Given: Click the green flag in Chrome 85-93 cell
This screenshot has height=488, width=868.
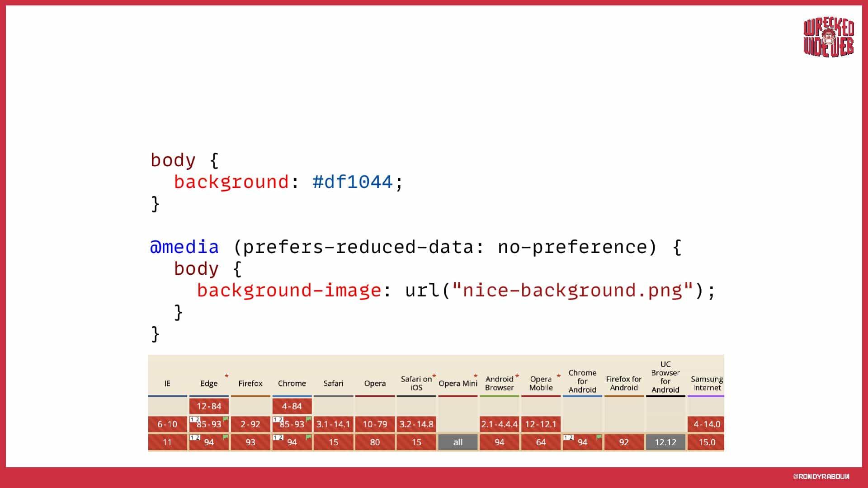Looking at the screenshot, I should click(308, 419).
